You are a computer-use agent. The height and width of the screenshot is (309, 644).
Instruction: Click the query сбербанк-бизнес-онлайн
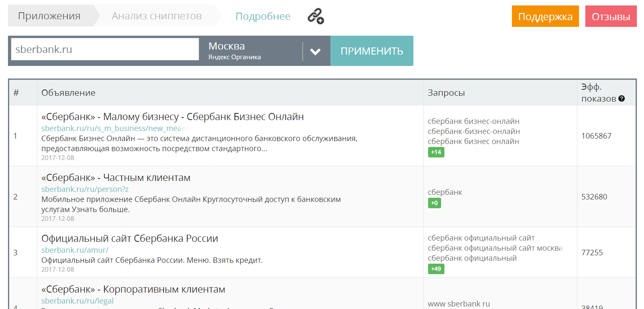click(x=474, y=131)
